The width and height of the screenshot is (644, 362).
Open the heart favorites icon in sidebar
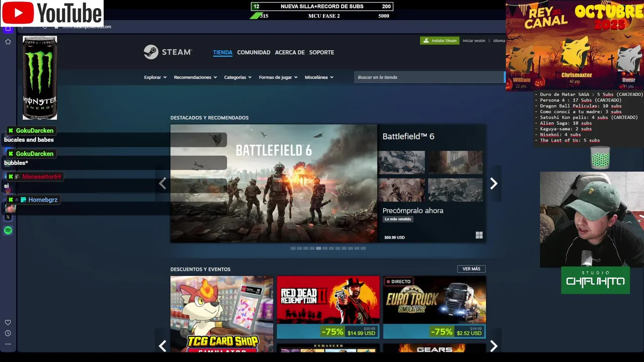coord(8,323)
